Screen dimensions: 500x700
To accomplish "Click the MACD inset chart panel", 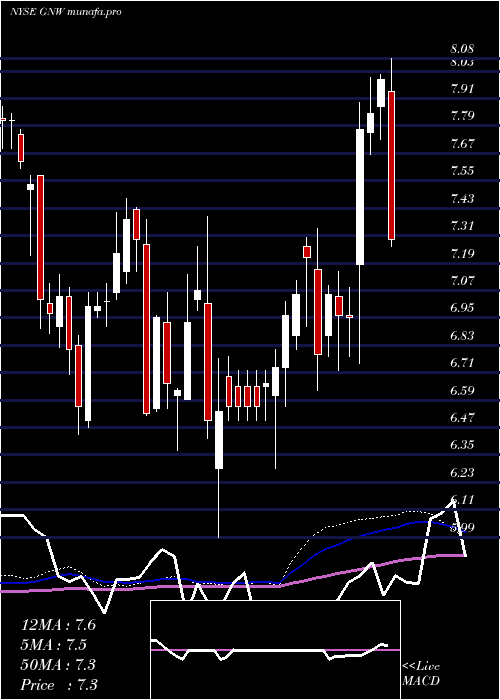I will tap(275, 650).
